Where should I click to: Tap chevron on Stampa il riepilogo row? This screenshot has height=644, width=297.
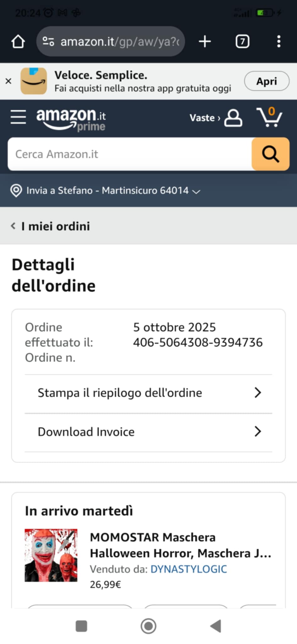[x=258, y=393]
